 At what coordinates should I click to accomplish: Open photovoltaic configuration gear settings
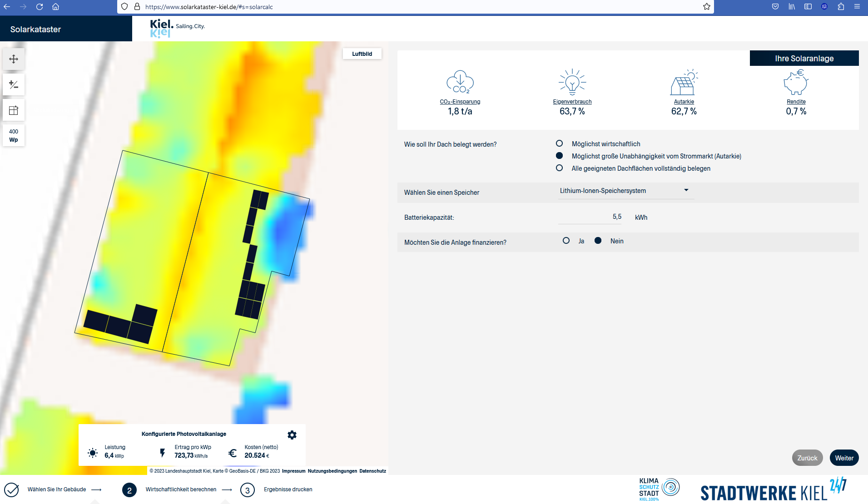(292, 435)
